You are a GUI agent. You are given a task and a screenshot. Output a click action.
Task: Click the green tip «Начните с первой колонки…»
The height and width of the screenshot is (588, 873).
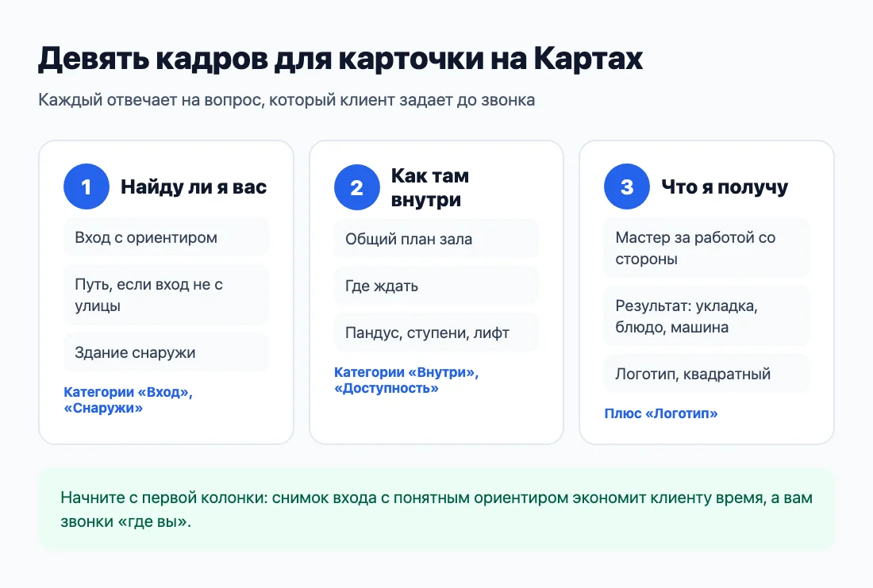436,509
